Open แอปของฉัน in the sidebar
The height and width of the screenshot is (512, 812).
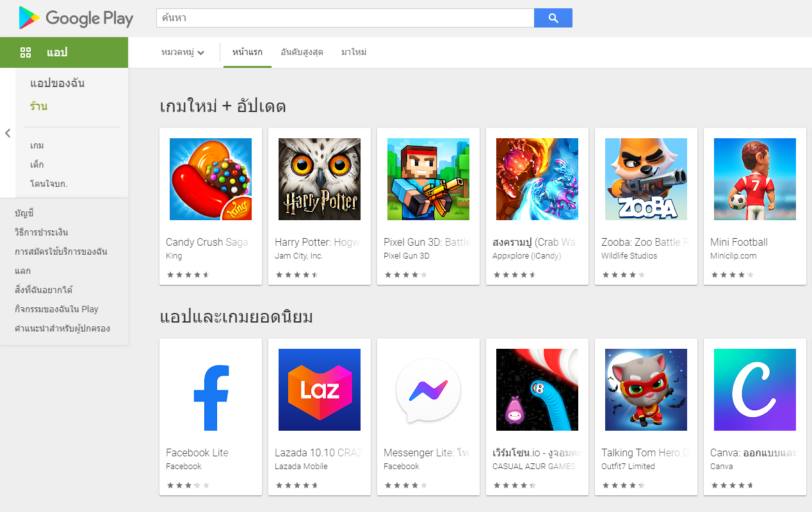[x=58, y=83]
